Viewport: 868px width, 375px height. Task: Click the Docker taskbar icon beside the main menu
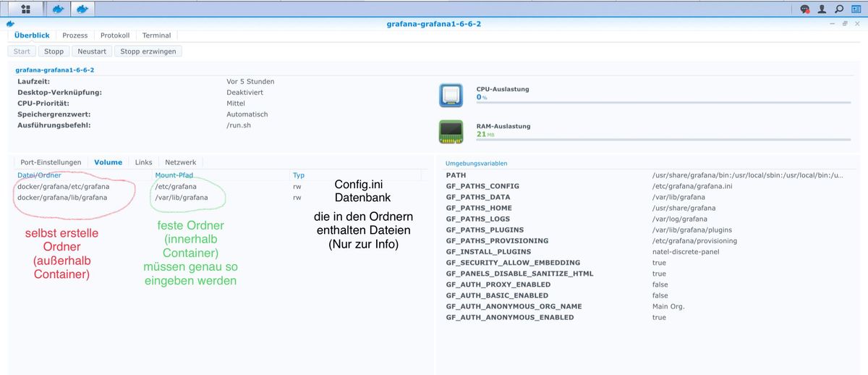click(59, 9)
